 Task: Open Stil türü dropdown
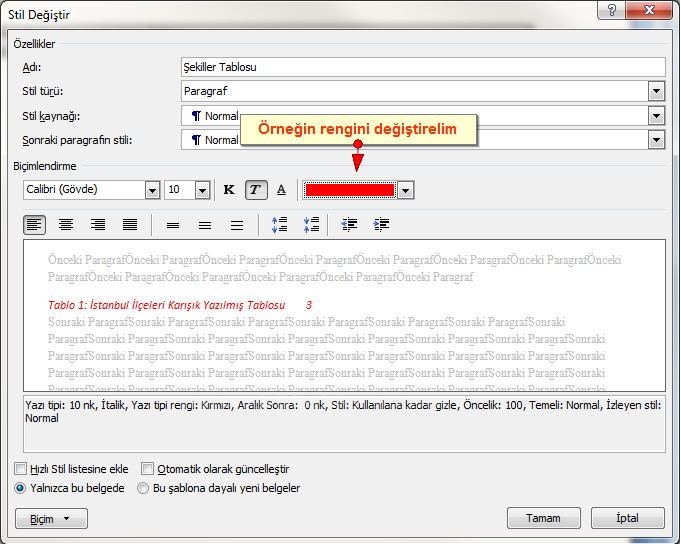point(656,91)
